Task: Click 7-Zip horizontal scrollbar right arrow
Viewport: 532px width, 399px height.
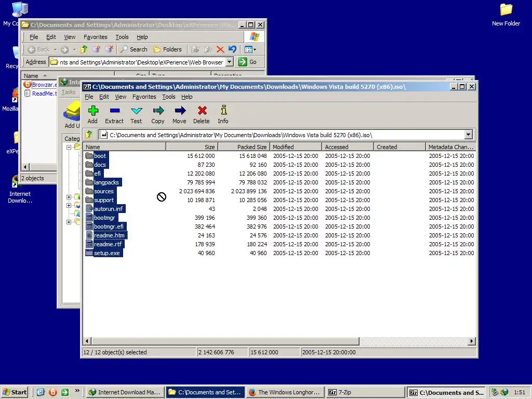Action: click(x=471, y=341)
